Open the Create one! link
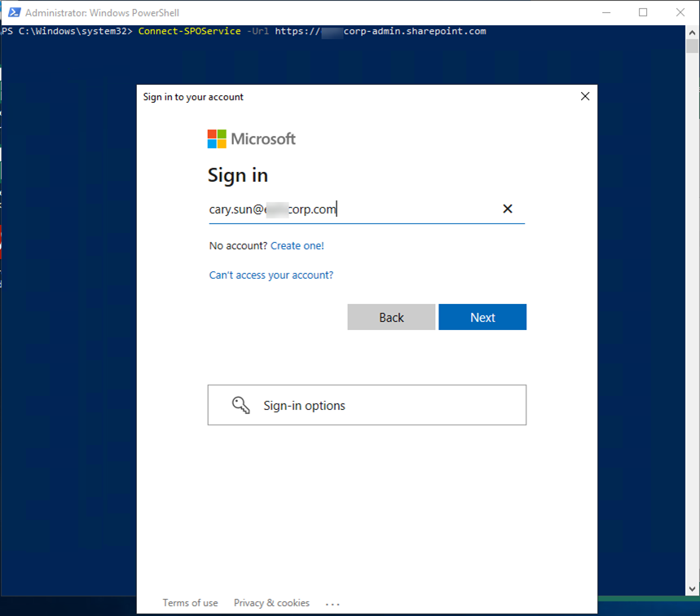This screenshot has height=616, width=700. (x=297, y=245)
